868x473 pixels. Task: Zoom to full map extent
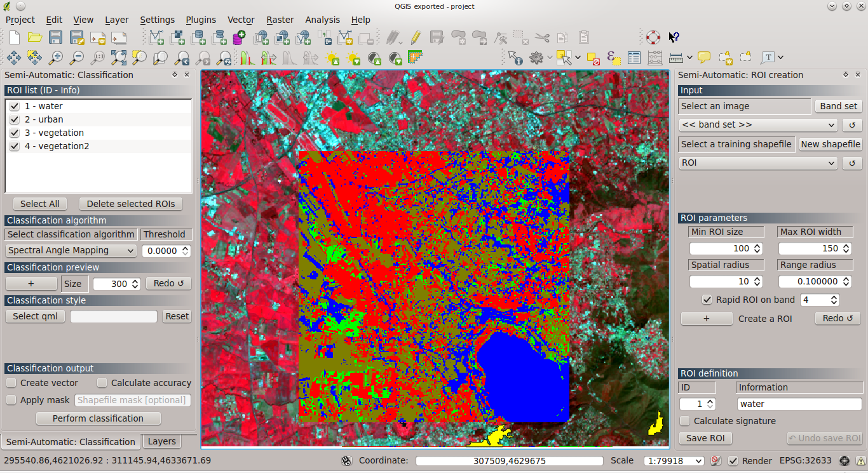[118, 57]
